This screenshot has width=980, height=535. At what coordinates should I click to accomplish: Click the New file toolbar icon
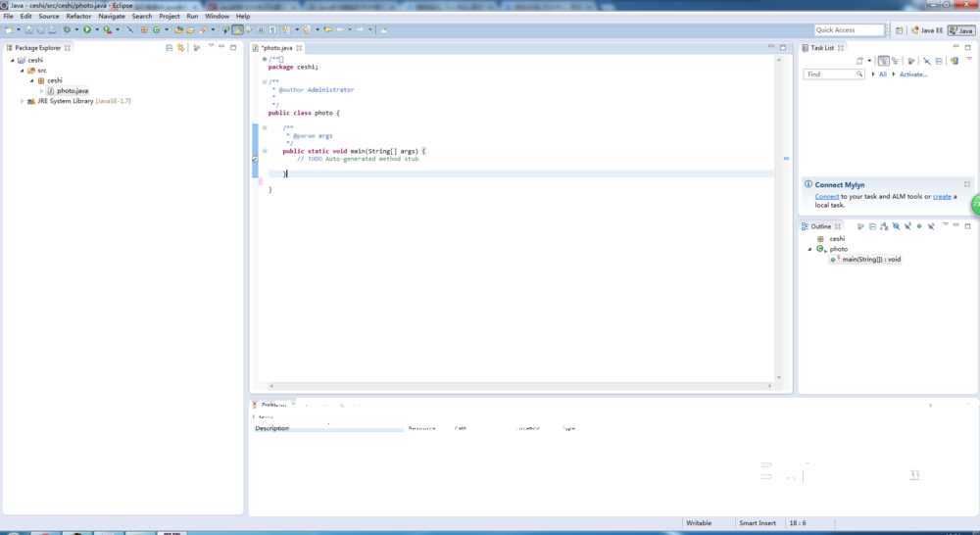point(9,29)
